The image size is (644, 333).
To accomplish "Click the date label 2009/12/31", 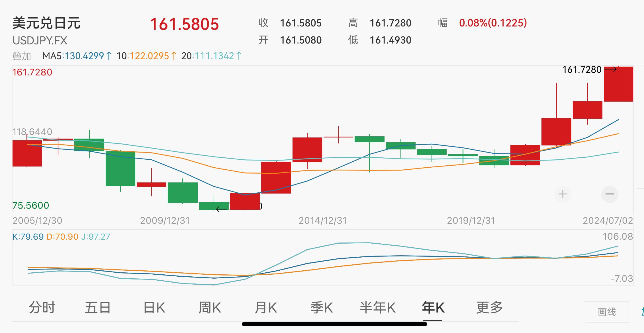I will (165, 221).
